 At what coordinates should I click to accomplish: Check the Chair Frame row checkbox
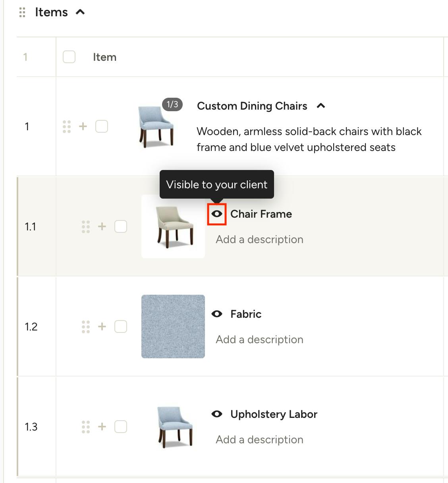[121, 226]
